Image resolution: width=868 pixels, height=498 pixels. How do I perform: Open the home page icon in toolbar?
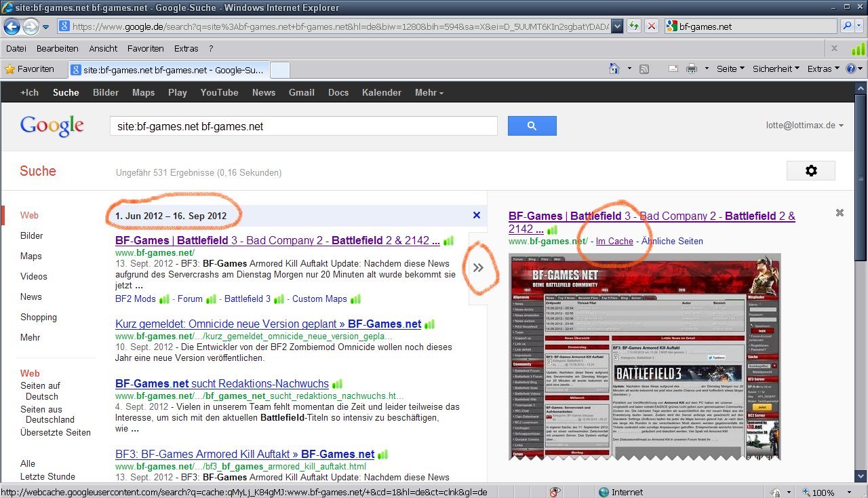click(614, 69)
